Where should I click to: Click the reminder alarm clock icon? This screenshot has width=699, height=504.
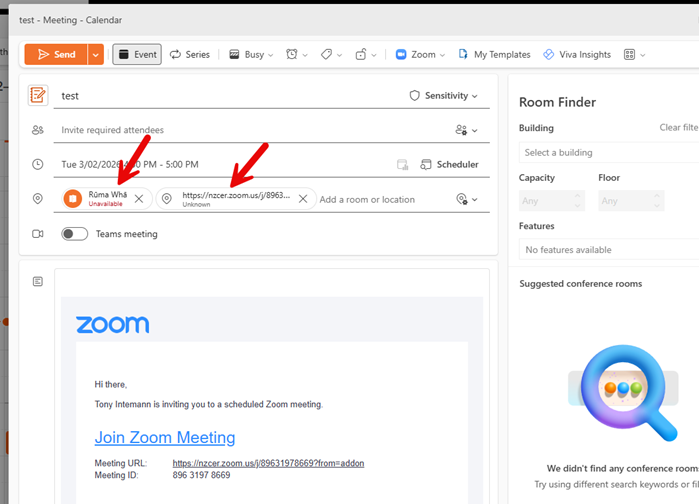[x=292, y=54]
